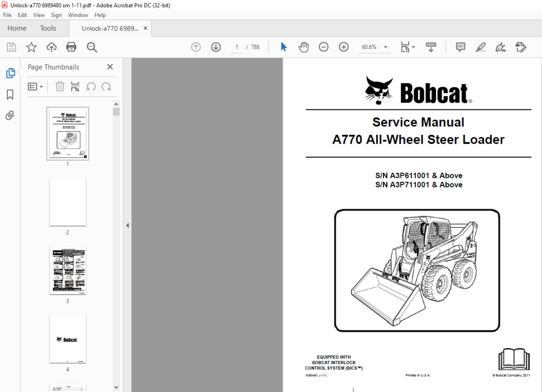Open Page Thumbnails sidebar icon
Viewport: 542px width, 392px height.
pos(10,73)
